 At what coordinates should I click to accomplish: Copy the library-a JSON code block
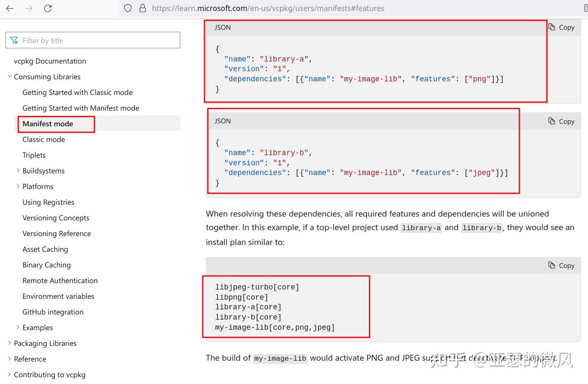pyautogui.click(x=561, y=28)
